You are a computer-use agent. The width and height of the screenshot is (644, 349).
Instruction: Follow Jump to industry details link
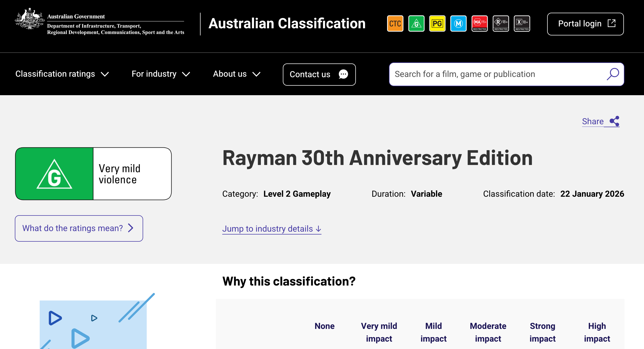(x=272, y=229)
